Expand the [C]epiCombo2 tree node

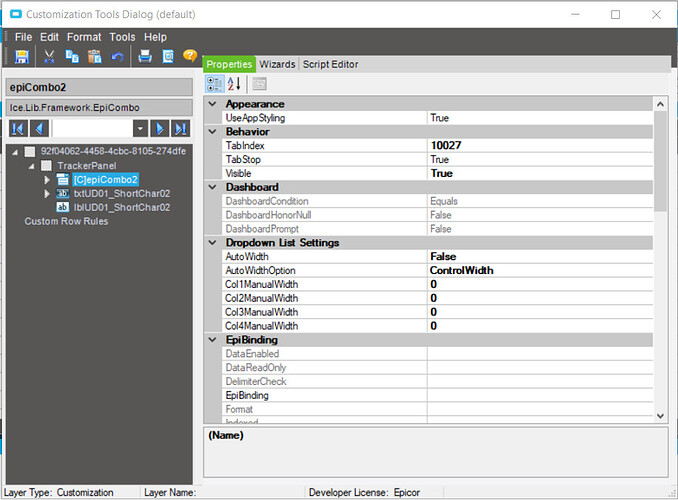(x=47, y=179)
